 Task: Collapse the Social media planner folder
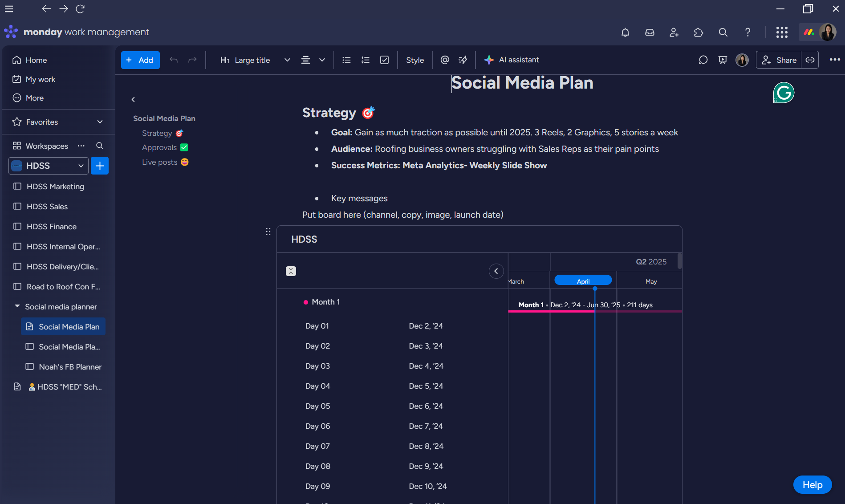point(17,306)
